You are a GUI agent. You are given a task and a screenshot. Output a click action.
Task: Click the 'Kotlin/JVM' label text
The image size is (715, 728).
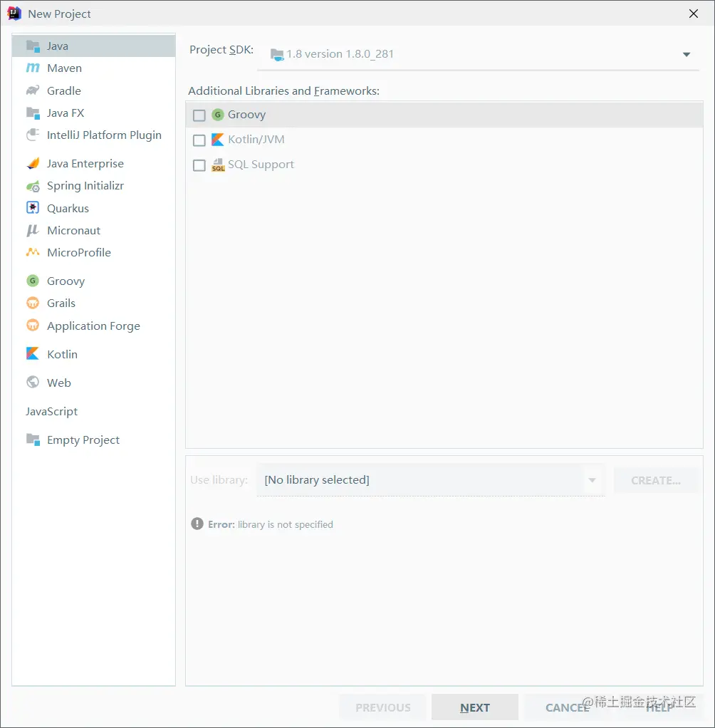(x=256, y=140)
